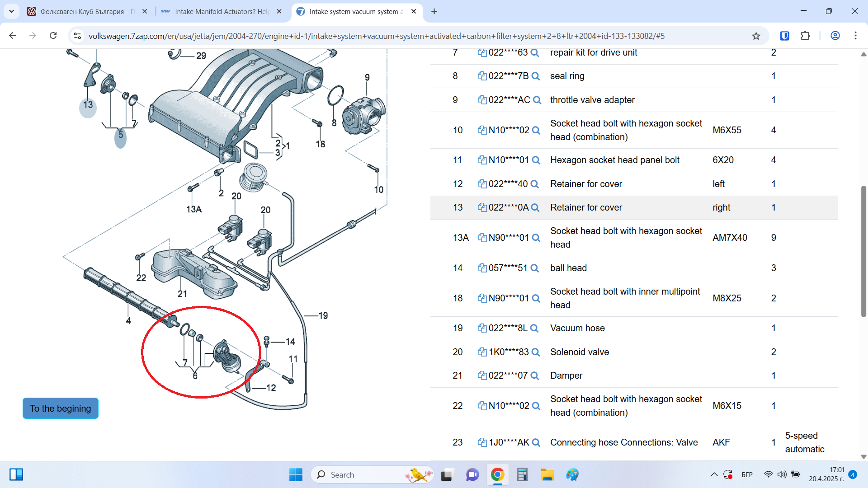The image size is (868, 488).
Task: Open the tab search dropdown arrow
Action: [x=11, y=11]
